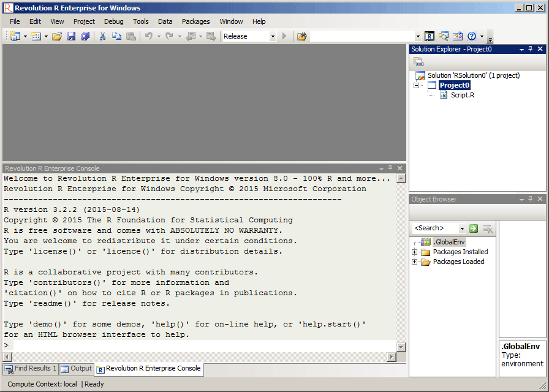The width and height of the screenshot is (549, 392).
Task: Click the Start run arrow icon
Action: click(x=284, y=36)
